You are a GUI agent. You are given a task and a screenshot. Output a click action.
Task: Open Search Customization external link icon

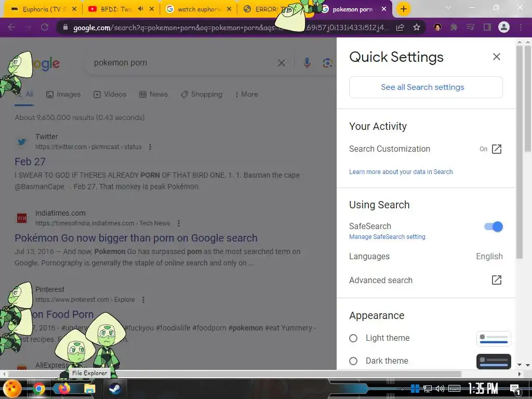point(496,149)
